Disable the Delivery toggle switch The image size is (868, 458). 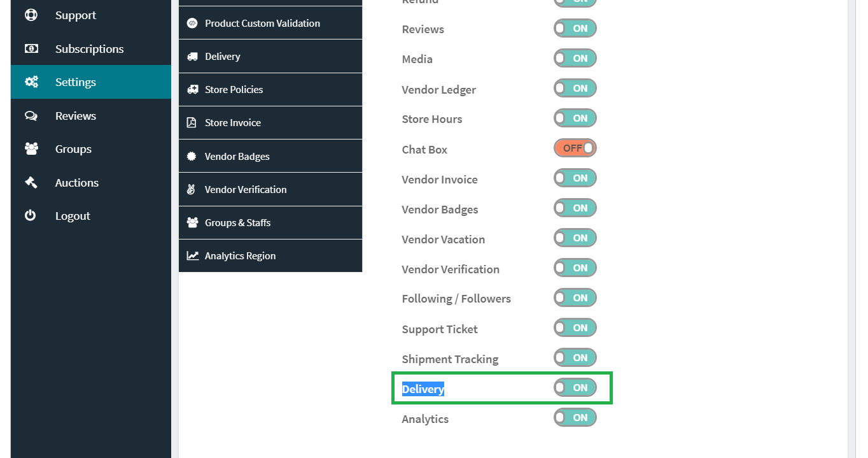point(575,387)
